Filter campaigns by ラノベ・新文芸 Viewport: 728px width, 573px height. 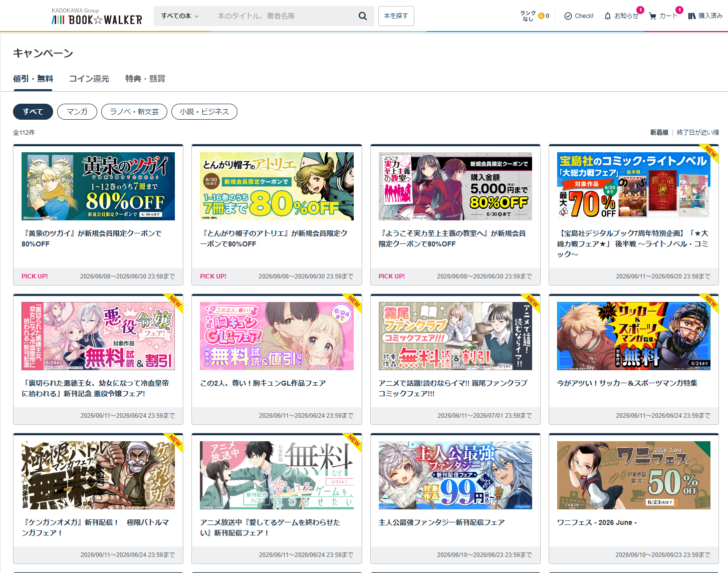(x=134, y=112)
